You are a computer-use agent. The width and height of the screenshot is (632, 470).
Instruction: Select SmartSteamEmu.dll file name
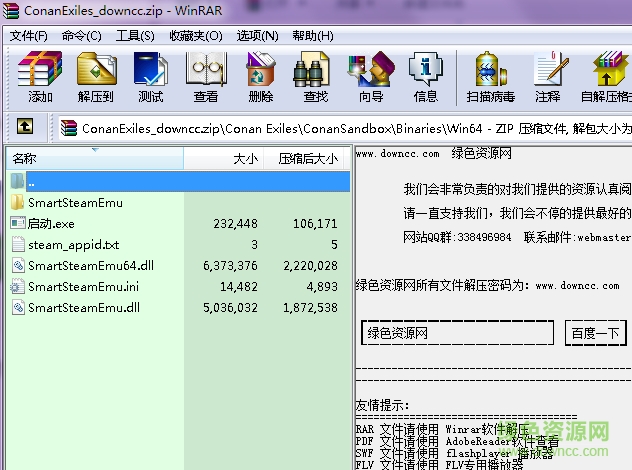coord(84,308)
